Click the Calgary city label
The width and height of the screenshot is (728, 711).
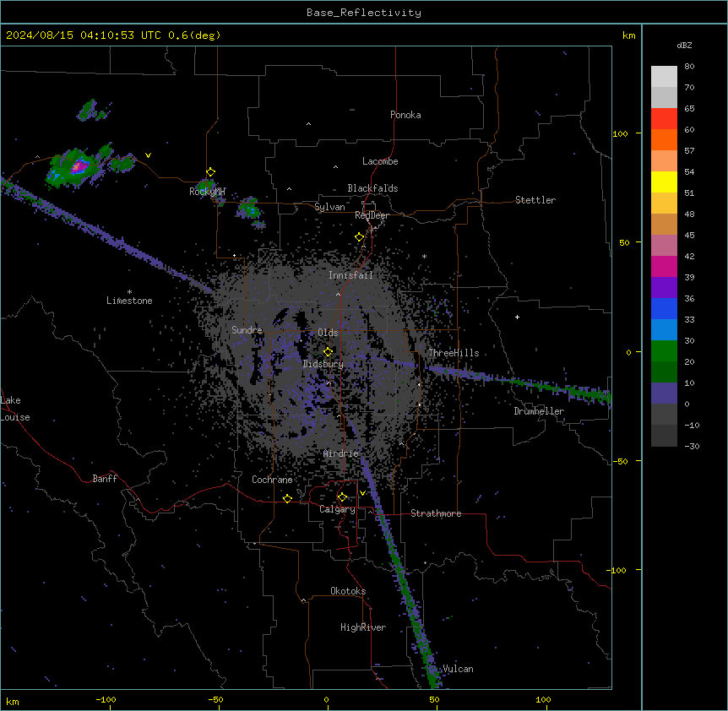click(338, 509)
